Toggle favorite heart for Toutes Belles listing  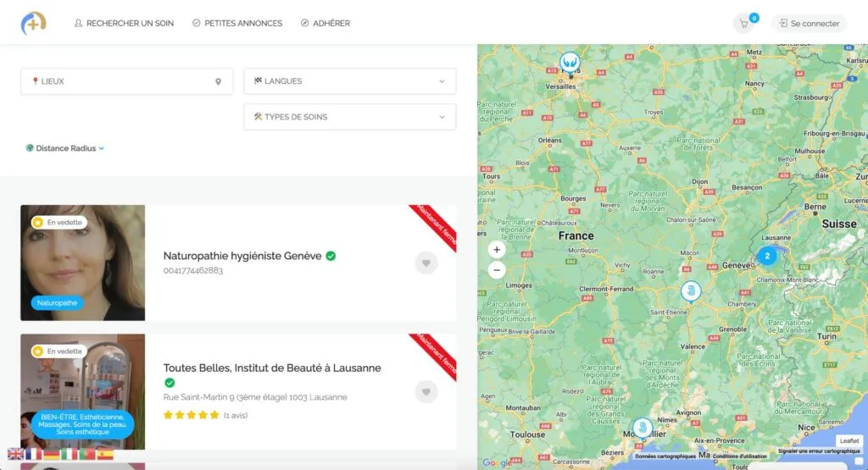point(426,391)
